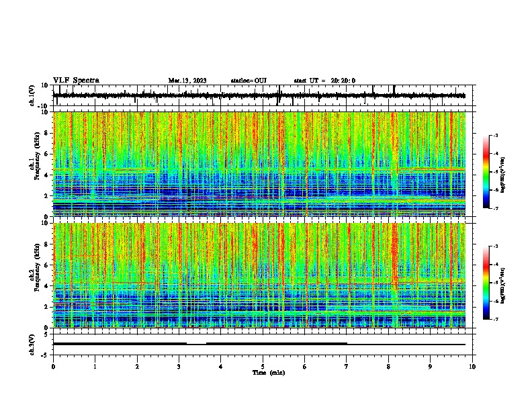Screen dimensions: 532x411
Task: Click time axis tick label "1"
Action: (x=95, y=367)
